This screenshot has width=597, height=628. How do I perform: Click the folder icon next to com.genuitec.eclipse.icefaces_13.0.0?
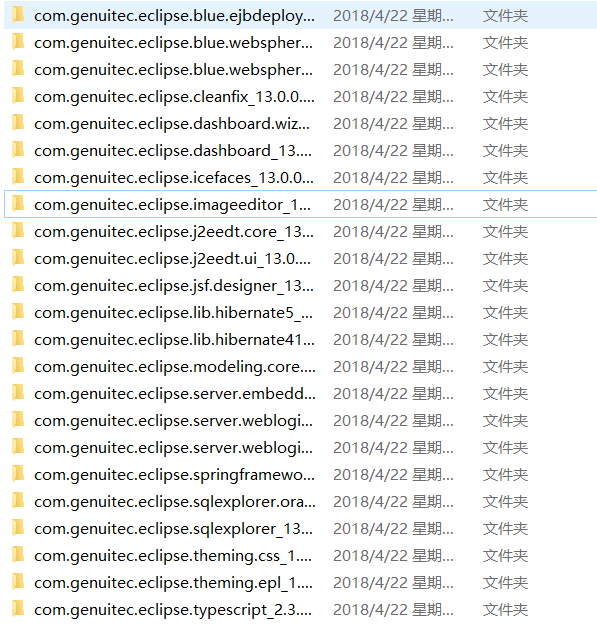point(18,177)
